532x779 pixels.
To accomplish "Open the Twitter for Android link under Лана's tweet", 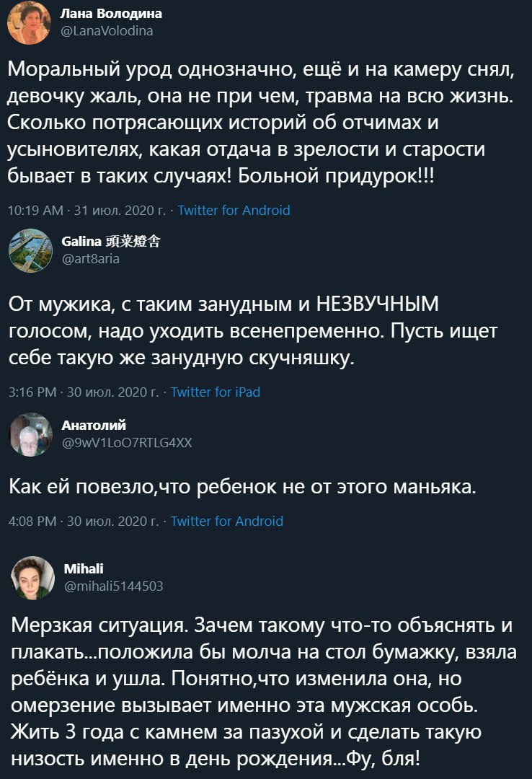I will pos(234,210).
